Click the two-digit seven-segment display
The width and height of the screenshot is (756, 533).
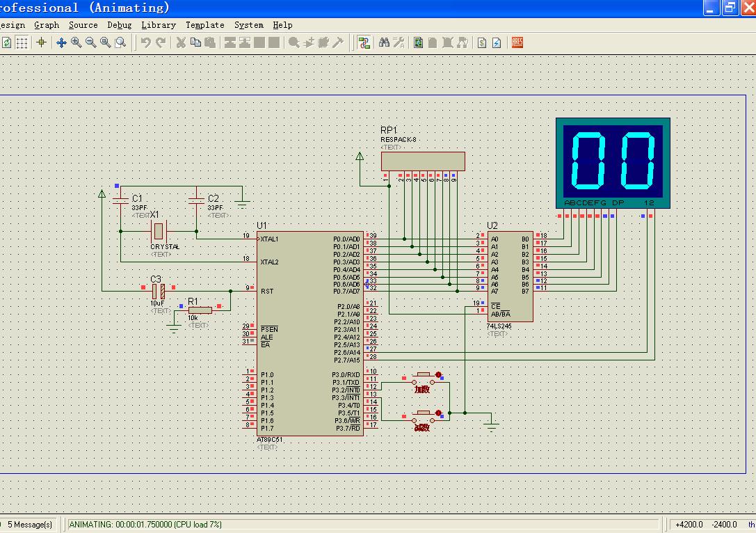tap(613, 163)
